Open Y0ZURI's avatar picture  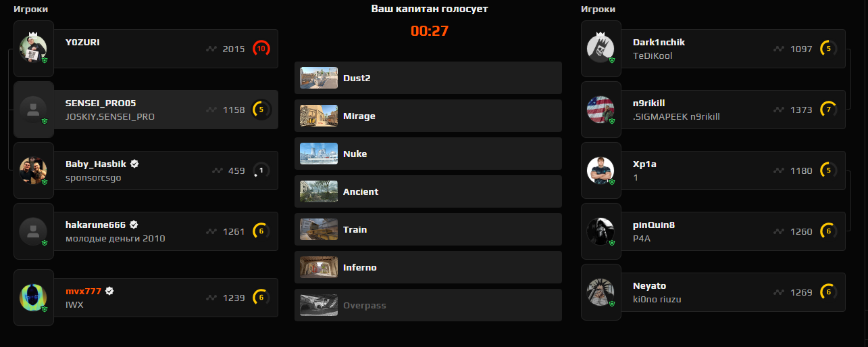(x=33, y=48)
